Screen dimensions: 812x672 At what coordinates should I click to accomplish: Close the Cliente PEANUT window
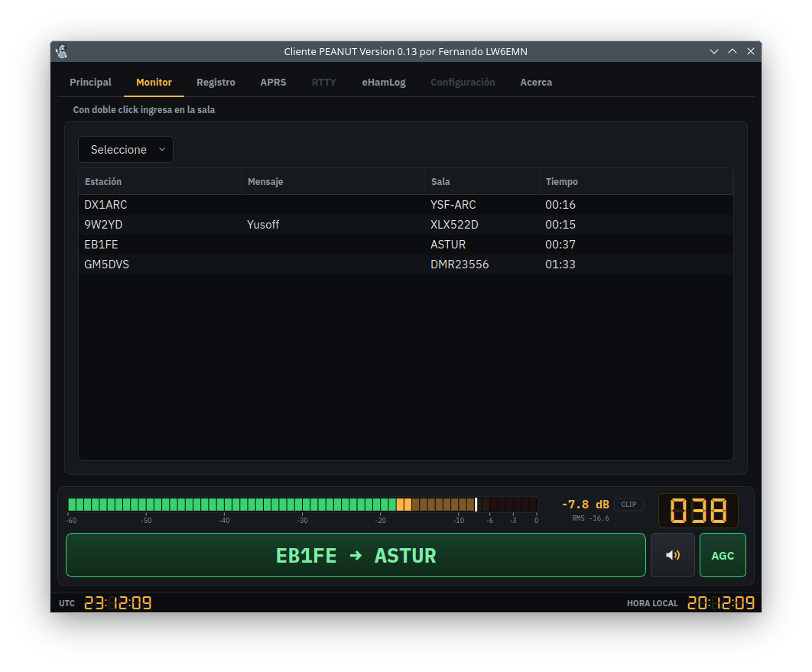(750, 51)
